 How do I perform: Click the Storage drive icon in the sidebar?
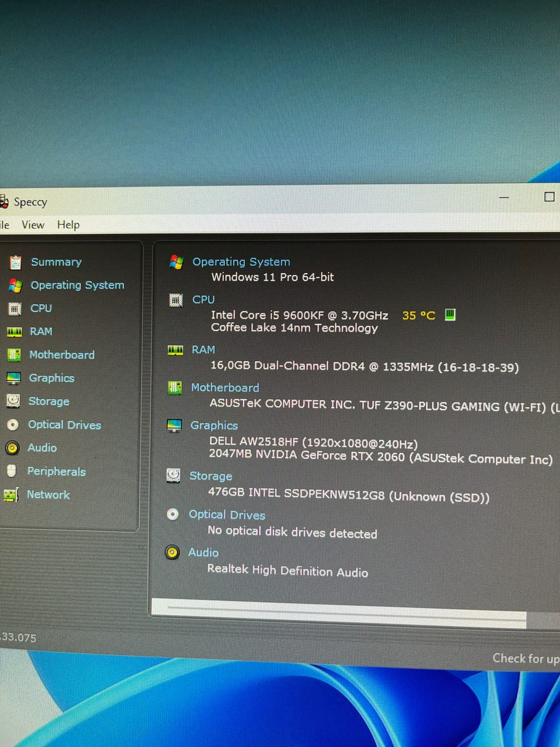[x=13, y=401]
